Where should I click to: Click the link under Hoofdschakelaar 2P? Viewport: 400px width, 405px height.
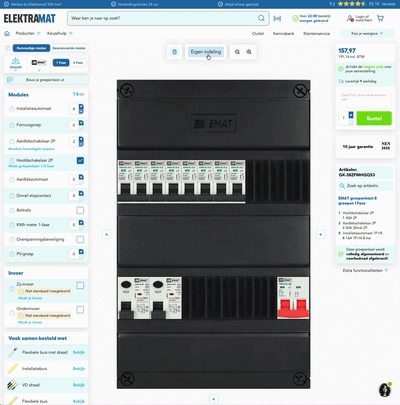coord(31,166)
